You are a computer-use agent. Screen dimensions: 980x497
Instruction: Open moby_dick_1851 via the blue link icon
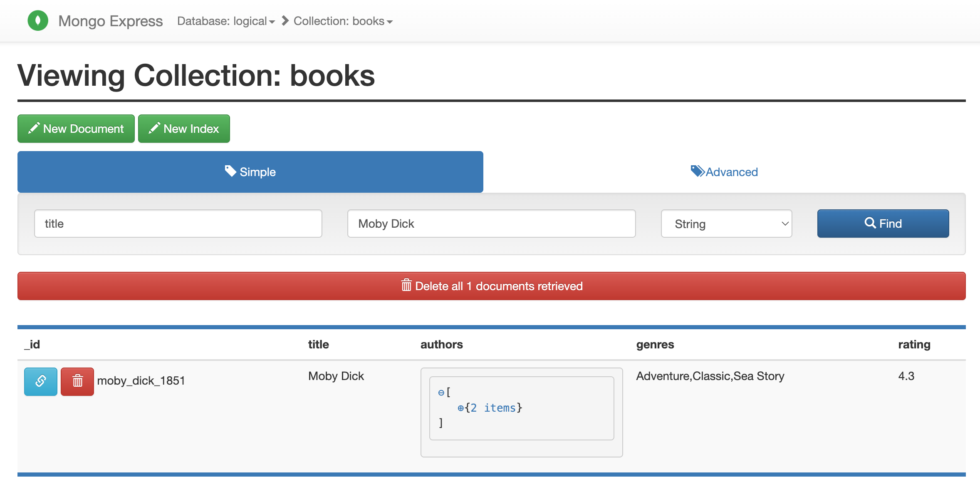40,381
